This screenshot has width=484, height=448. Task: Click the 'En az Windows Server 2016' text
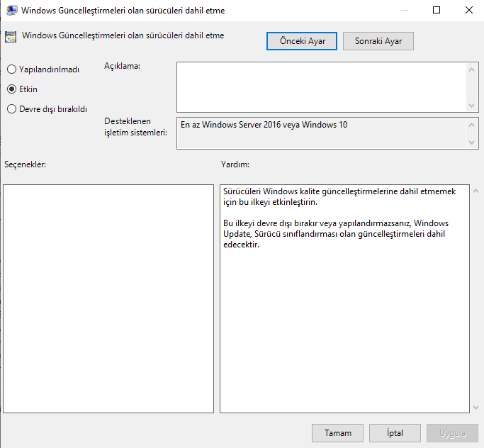pyautogui.click(x=264, y=125)
